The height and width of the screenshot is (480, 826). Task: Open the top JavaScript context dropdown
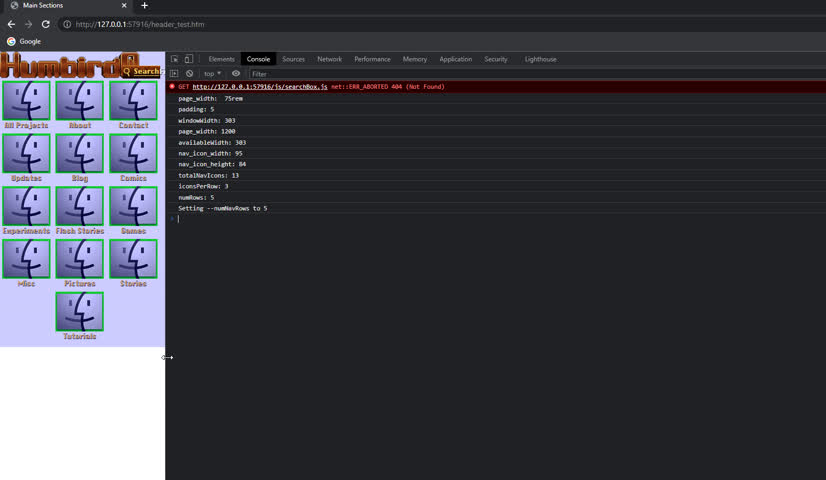212,74
